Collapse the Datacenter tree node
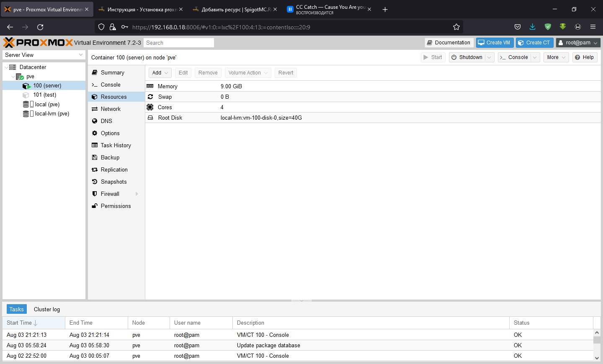Screen dimensions: 603x364 click(6, 67)
